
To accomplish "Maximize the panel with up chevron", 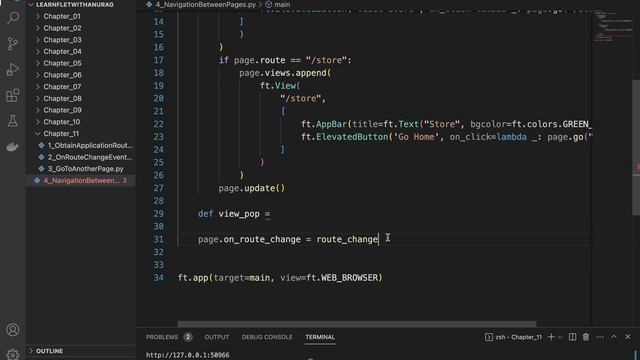I will [x=614, y=337].
